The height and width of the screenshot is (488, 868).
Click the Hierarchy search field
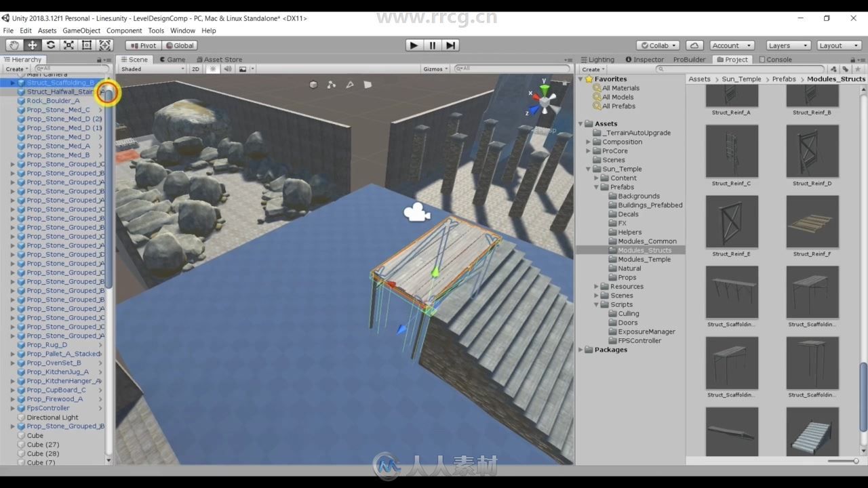click(71, 69)
